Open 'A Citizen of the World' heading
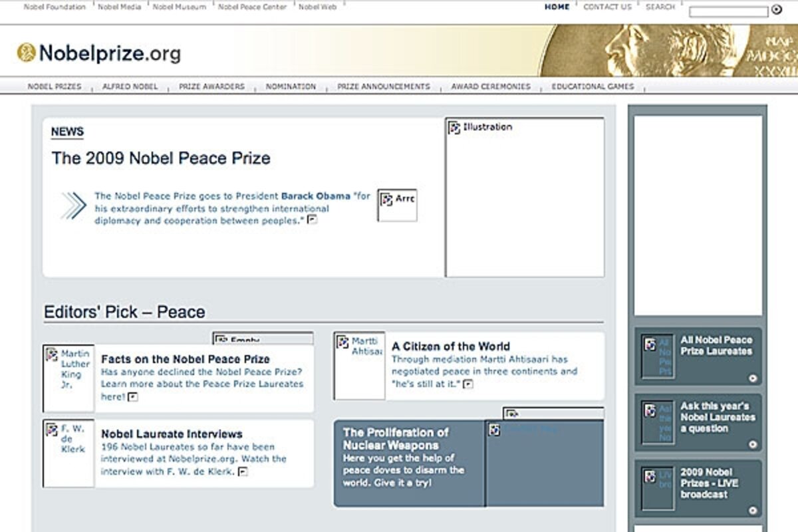This screenshot has height=532, width=798. 451,346
